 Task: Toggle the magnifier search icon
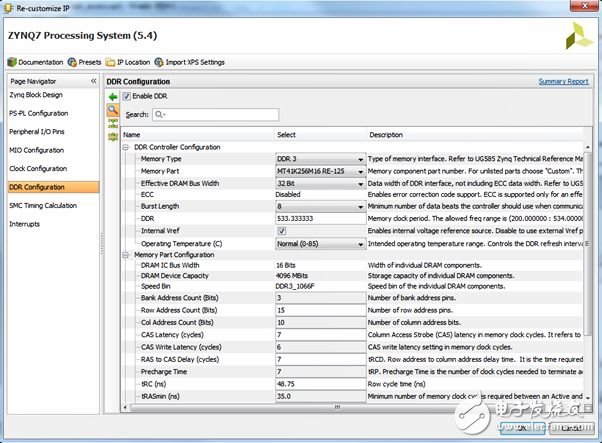pos(113,110)
